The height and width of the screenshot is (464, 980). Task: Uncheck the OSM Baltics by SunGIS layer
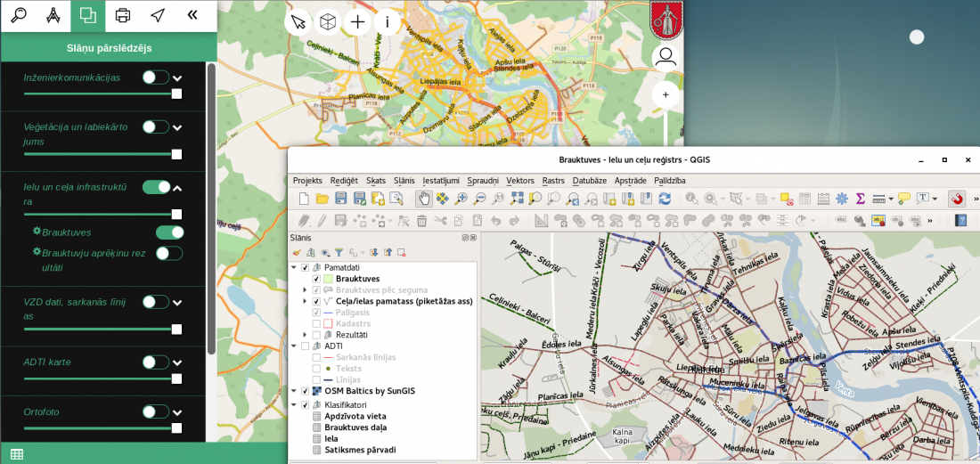click(x=305, y=391)
